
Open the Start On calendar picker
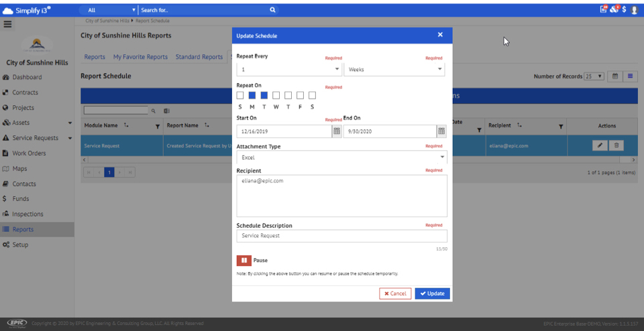tap(337, 131)
